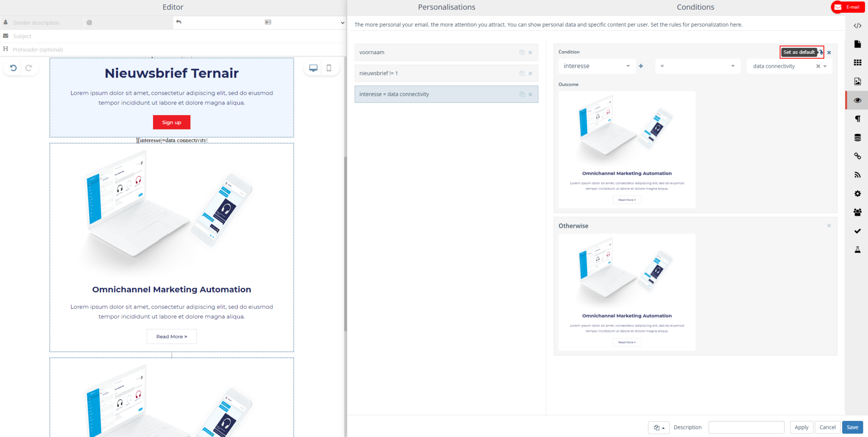The height and width of the screenshot is (437, 868).
Task: Open the users group icon in sidebar
Action: pos(857,212)
